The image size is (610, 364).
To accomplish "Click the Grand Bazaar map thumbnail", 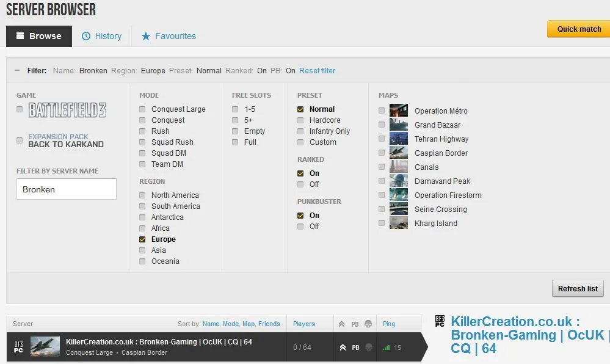I will coord(399,125).
